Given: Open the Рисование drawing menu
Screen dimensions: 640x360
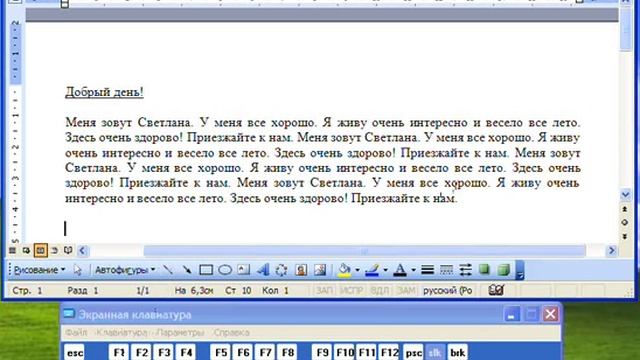Looking at the screenshot, I should [39, 270].
